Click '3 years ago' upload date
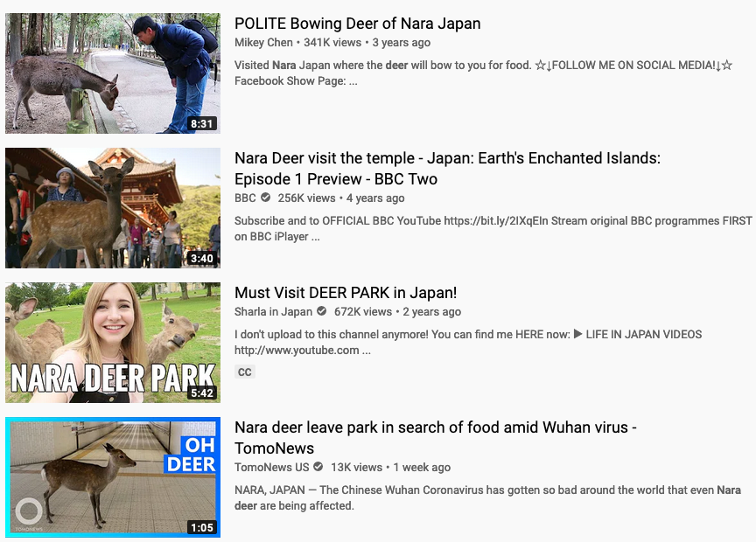This screenshot has width=756, height=542. [401, 42]
